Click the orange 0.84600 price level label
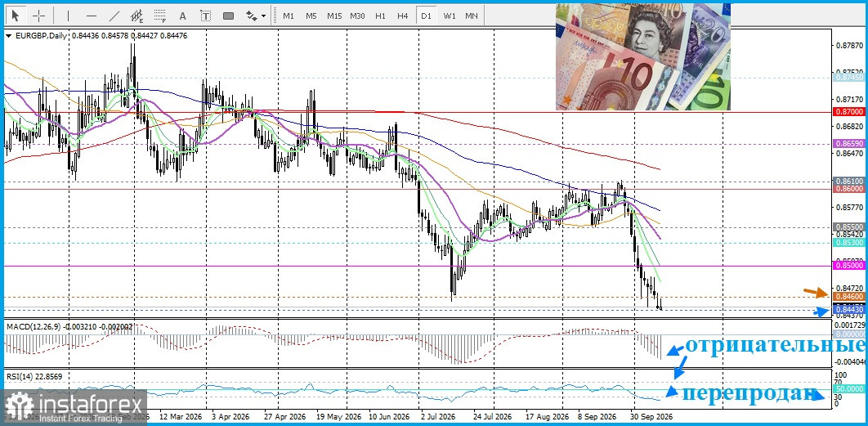Image resolution: width=868 pixels, height=426 pixels. (850, 297)
